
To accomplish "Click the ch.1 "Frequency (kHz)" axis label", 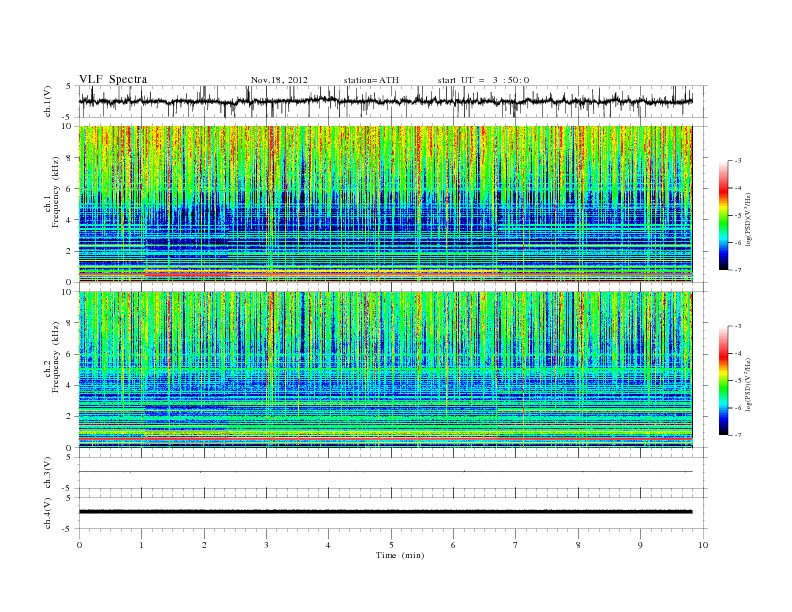I will click(56, 192).
